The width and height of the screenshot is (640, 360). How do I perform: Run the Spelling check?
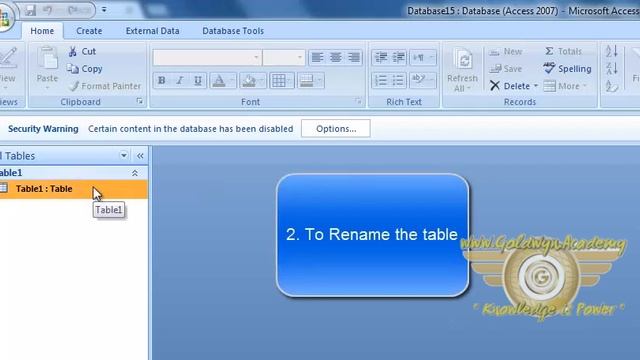(567, 69)
